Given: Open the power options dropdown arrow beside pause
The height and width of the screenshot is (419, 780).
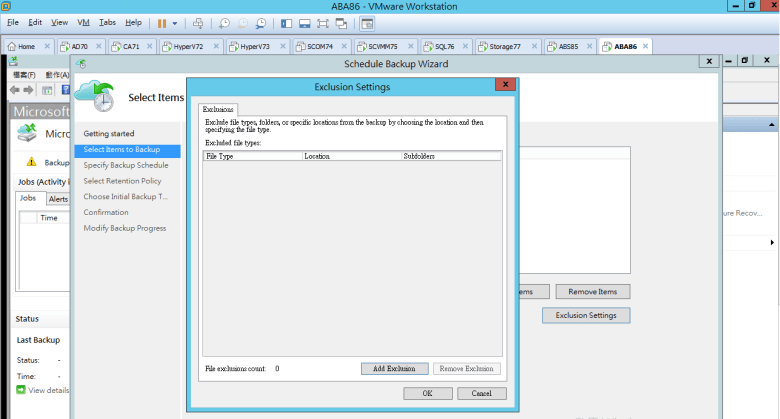Looking at the screenshot, I should pos(175,22).
